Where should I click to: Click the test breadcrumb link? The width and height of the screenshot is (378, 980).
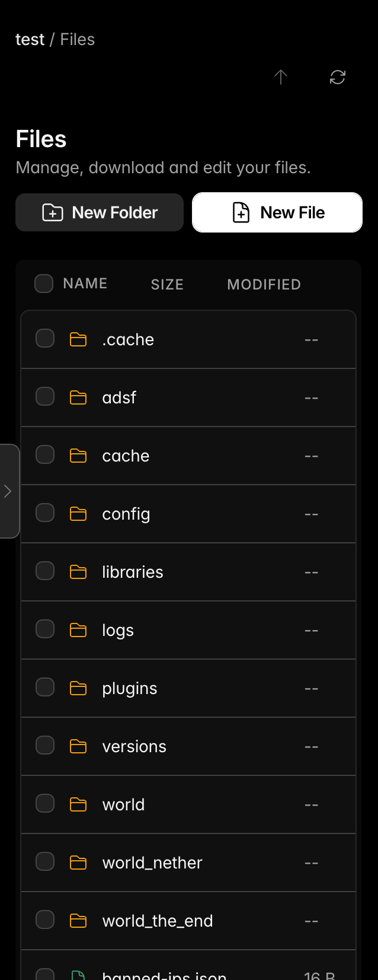[30, 40]
